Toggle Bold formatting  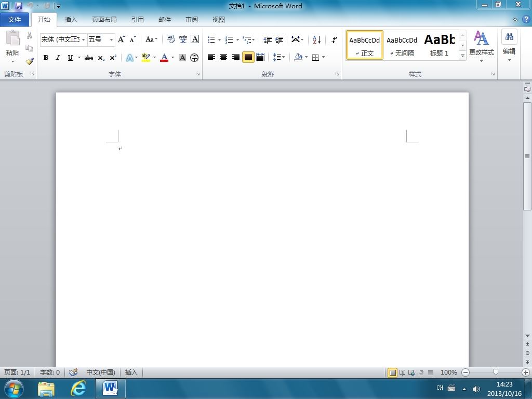(x=46, y=58)
